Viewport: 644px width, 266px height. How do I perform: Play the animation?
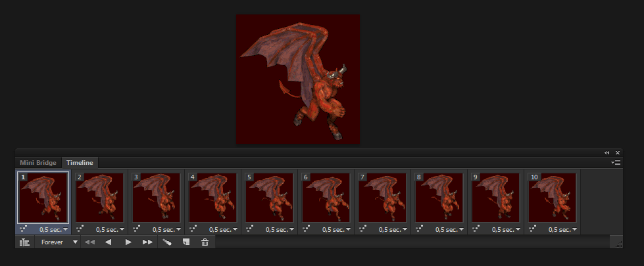[128, 242]
